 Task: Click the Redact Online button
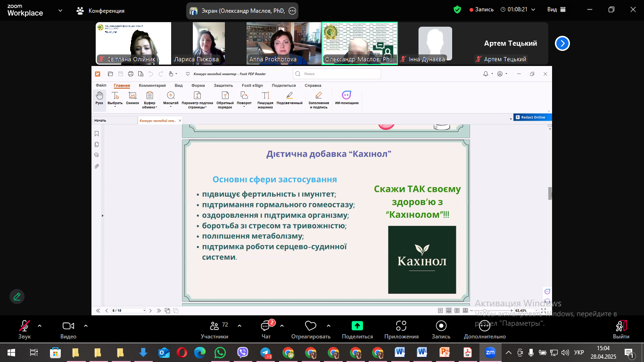pyautogui.click(x=532, y=117)
